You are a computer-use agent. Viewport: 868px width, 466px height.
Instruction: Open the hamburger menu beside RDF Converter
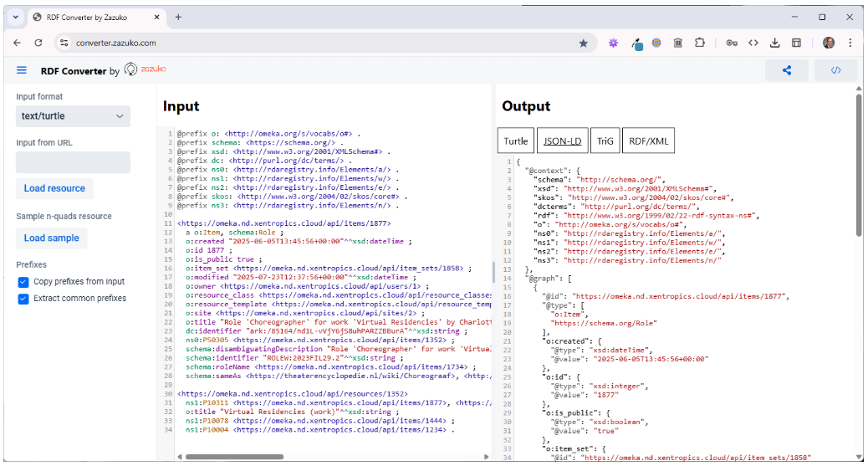(22, 71)
